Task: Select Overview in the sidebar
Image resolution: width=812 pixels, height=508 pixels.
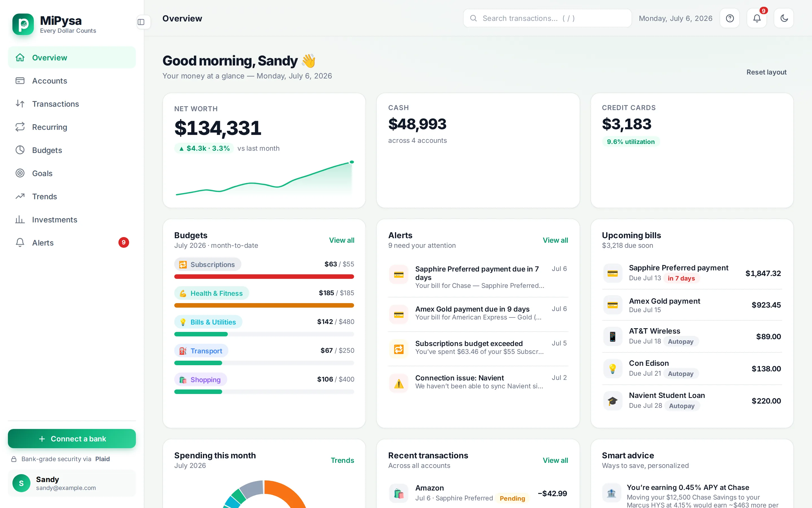Action: [72, 58]
